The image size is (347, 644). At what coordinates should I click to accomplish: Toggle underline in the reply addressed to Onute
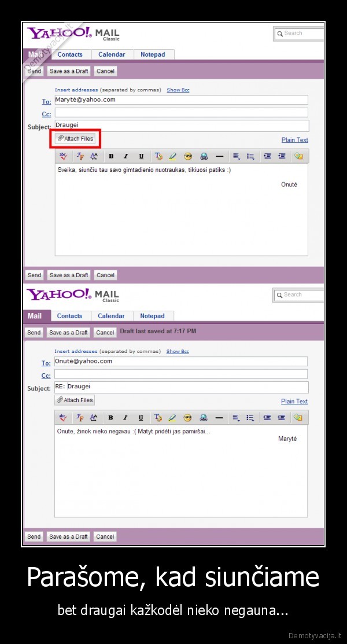coord(141,418)
